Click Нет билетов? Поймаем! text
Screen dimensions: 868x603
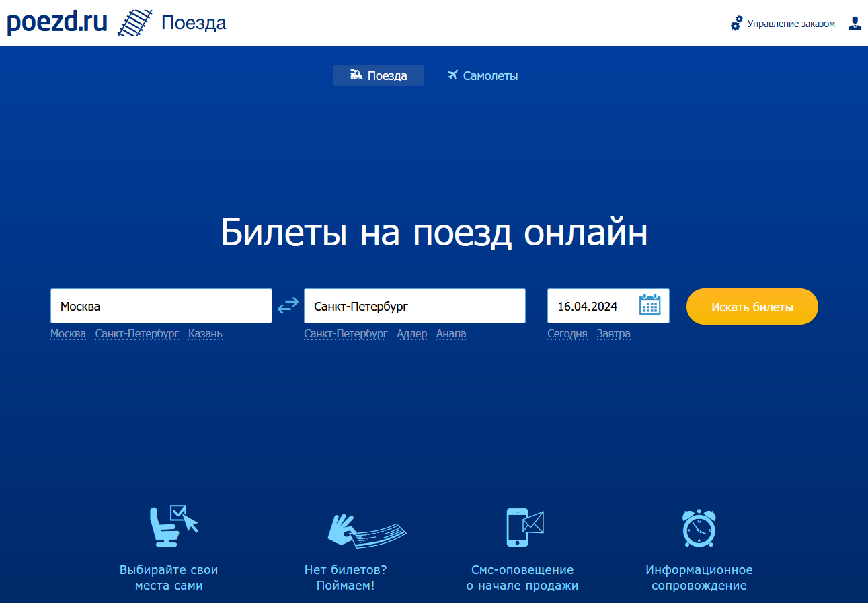click(x=346, y=577)
